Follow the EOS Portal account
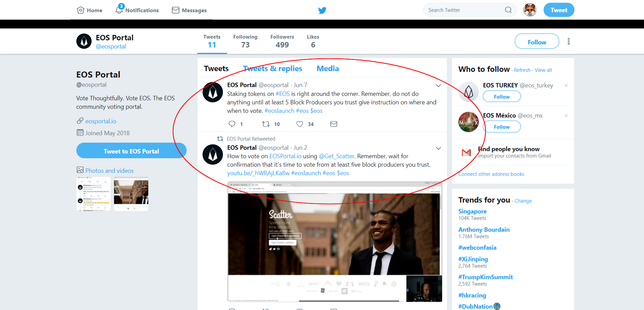The height and width of the screenshot is (310, 644). (x=537, y=41)
